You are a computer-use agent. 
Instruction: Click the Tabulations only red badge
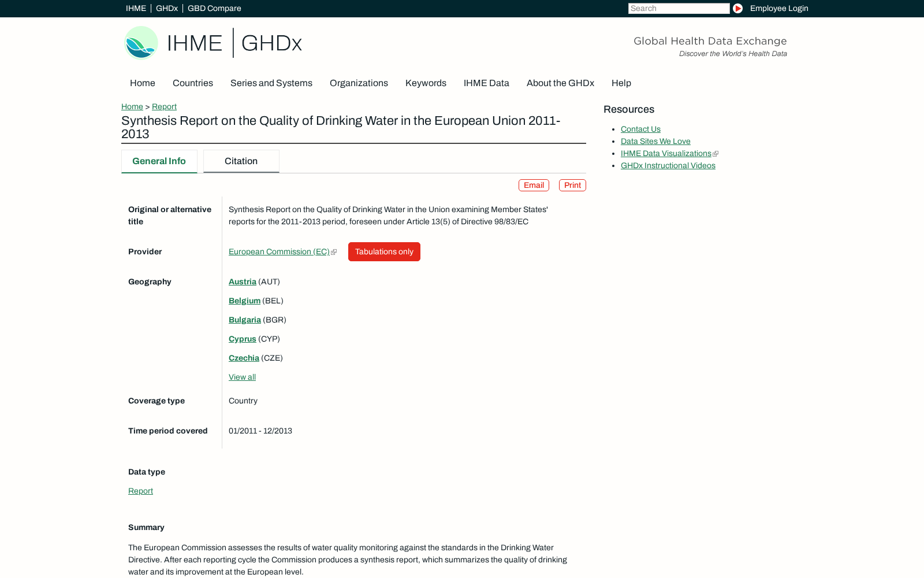tap(384, 251)
